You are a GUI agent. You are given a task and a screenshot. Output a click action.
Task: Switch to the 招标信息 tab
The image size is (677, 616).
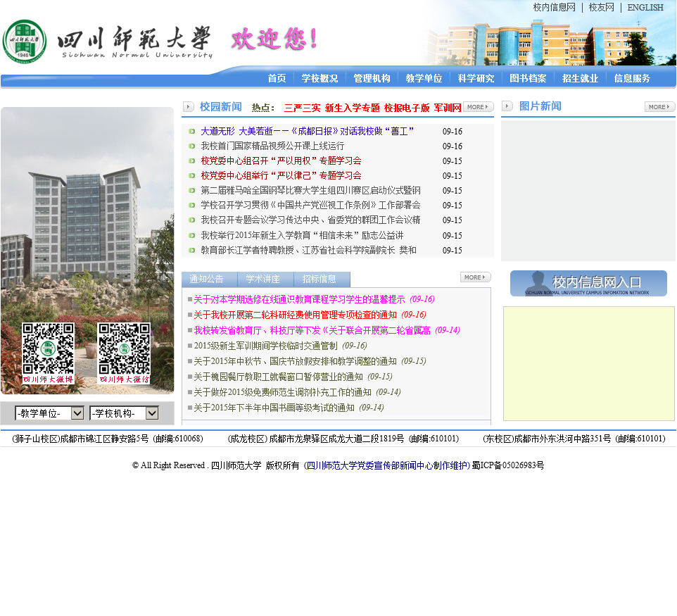(322, 279)
